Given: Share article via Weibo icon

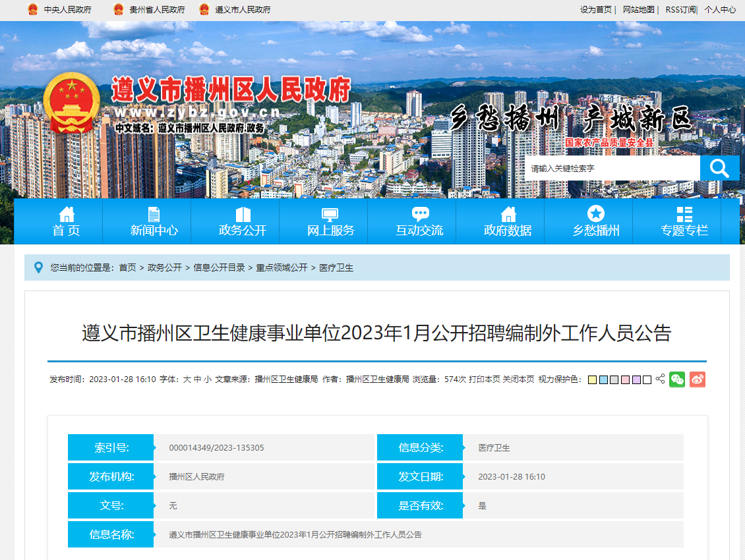Looking at the screenshot, I should tap(698, 379).
